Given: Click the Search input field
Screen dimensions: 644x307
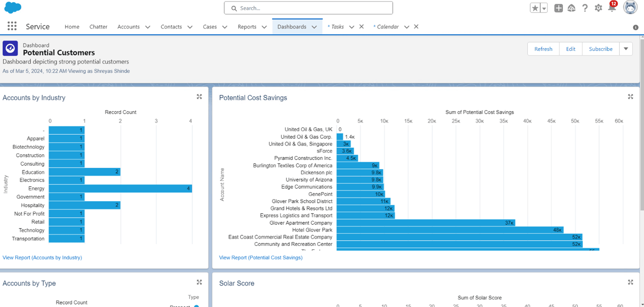Looking at the screenshot, I should (308, 8).
